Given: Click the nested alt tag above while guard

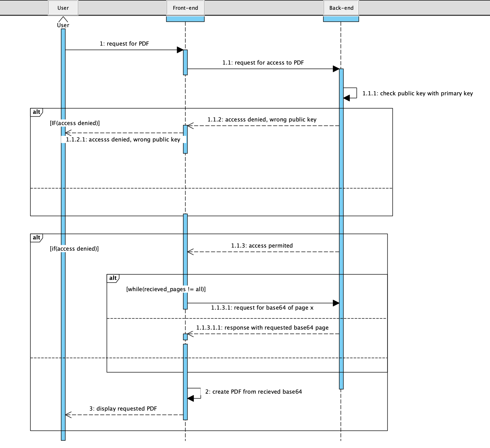Looking at the screenshot, I should [113, 278].
